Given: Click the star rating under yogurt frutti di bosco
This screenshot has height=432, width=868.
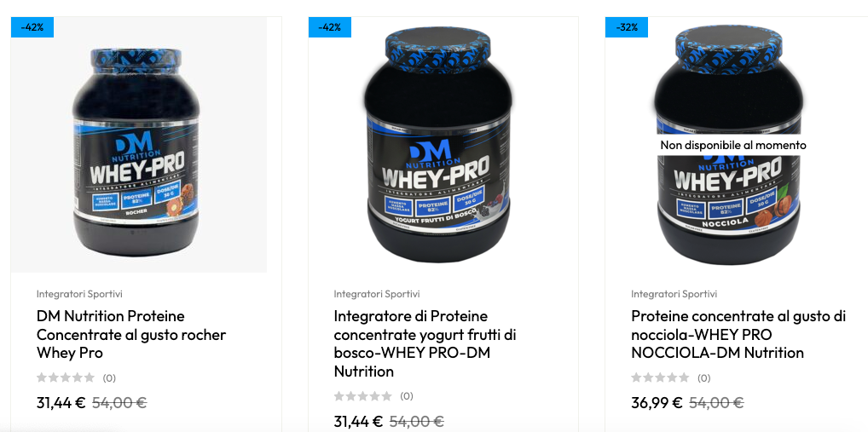Looking at the screenshot, I should (x=363, y=396).
